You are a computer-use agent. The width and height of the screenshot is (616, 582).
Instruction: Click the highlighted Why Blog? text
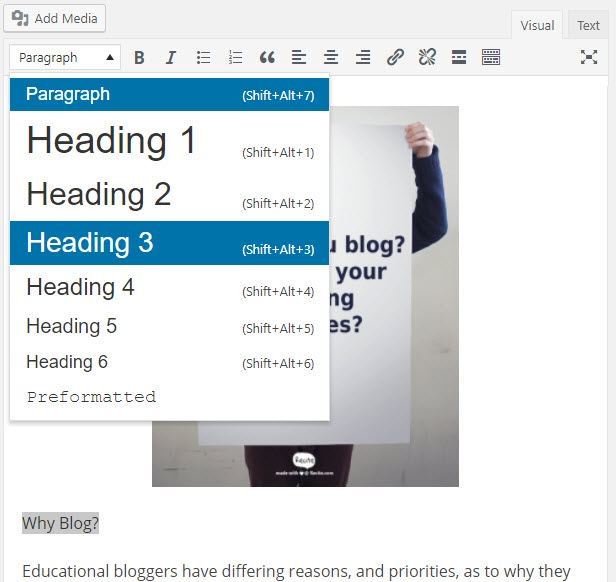tap(60, 524)
